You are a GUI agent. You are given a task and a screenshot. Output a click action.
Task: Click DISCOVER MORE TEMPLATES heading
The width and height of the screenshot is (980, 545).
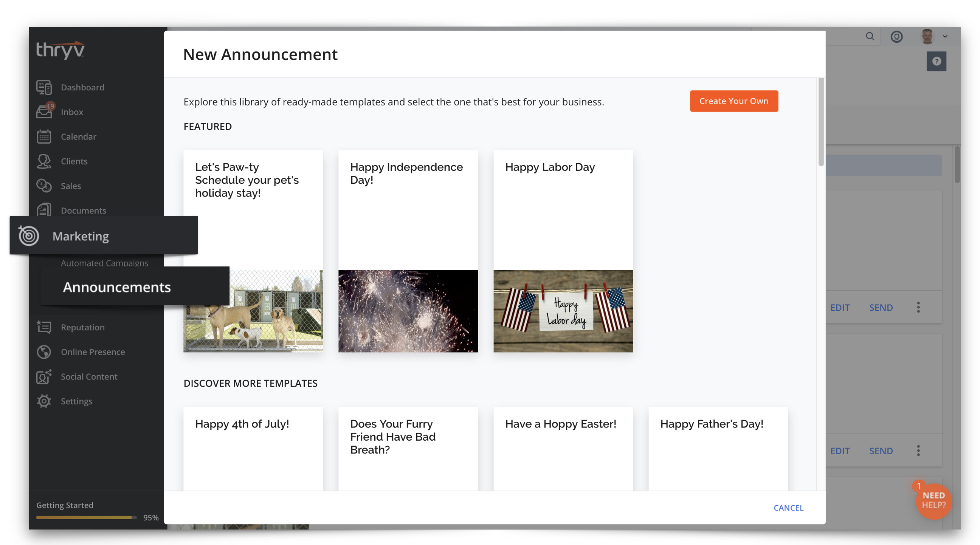click(x=250, y=383)
